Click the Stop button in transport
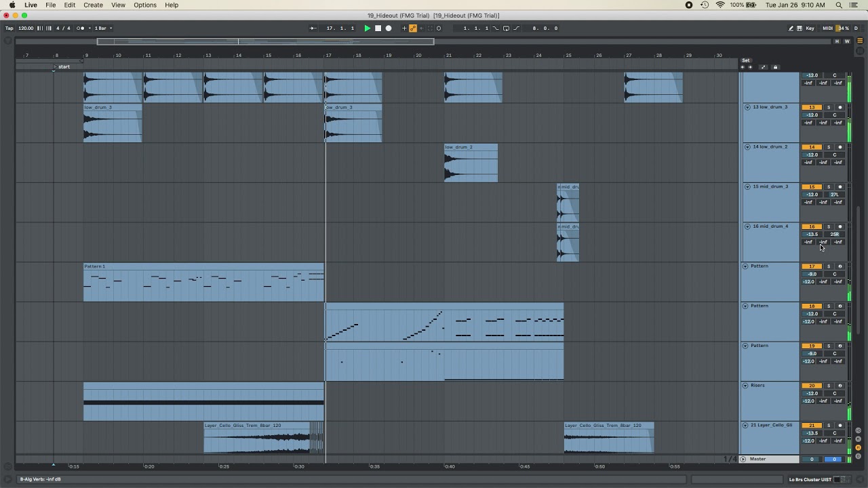Image resolution: width=868 pixels, height=488 pixels. point(378,28)
